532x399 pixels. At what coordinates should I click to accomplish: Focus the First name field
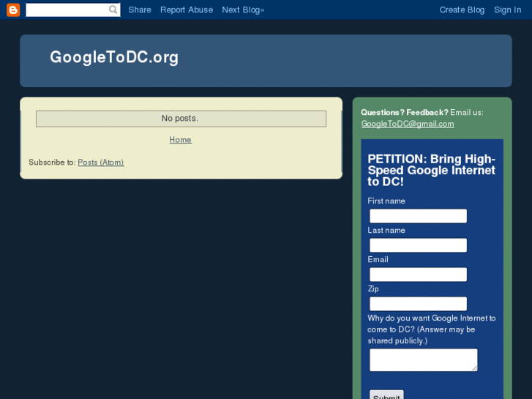click(x=418, y=216)
